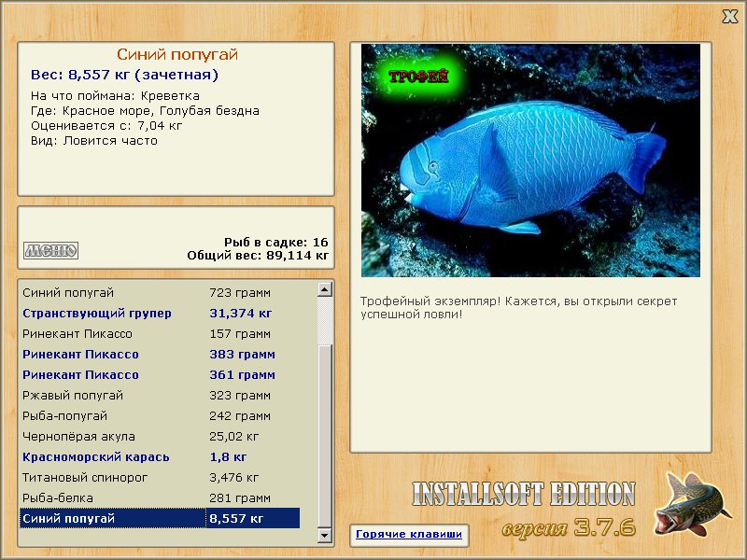Image resolution: width=747 pixels, height=560 pixels.
Task: Select the Рыба-попугай 242 грамм row
Action: (160, 415)
